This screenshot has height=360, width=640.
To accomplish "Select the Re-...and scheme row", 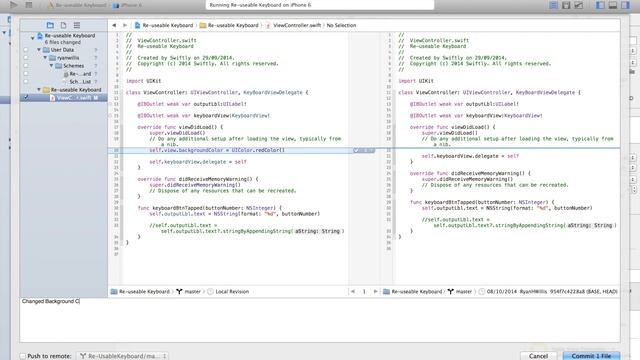I will click(64, 74).
